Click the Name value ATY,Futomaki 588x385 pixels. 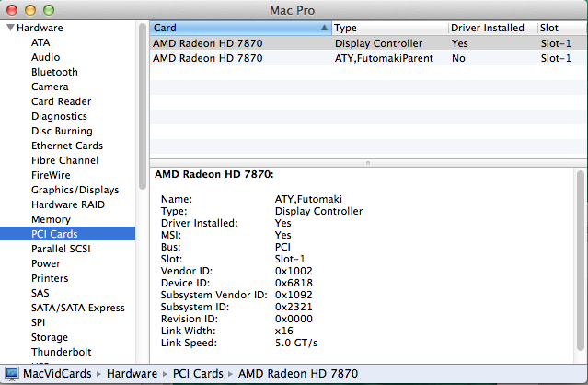tap(308, 199)
